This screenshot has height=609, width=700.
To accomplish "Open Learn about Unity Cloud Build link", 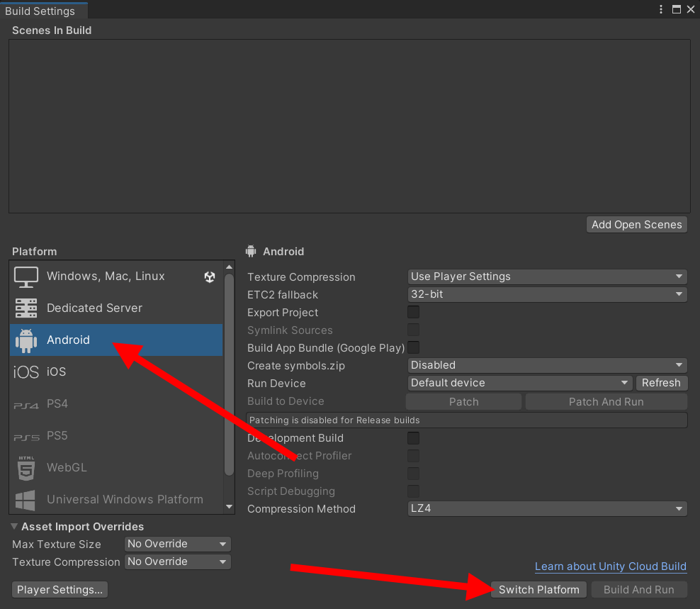I will click(x=610, y=566).
